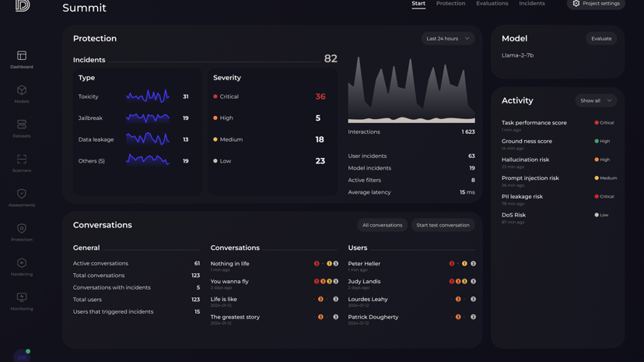Open the Show all activity dropdown
644x362 pixels.
pyautogui.click(x=596, y=100)
